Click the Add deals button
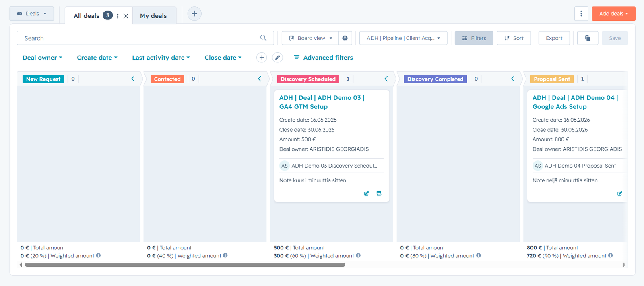 click(613, 14)
